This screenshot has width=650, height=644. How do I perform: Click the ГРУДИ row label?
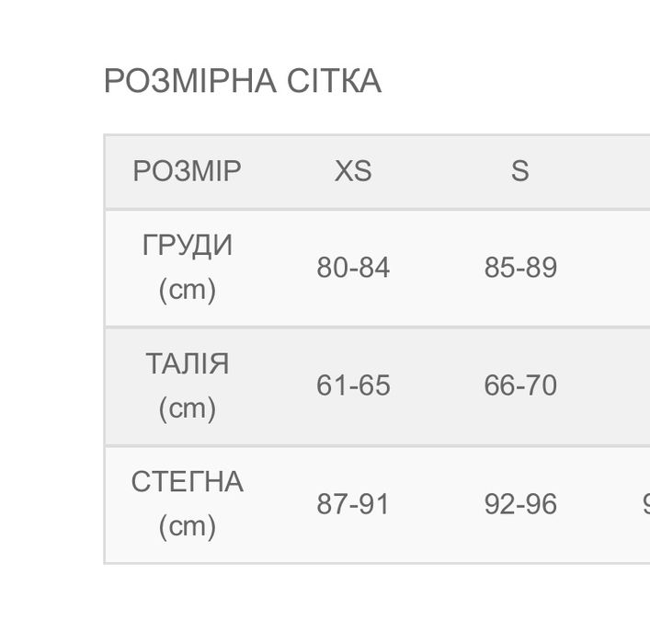[188, 246]
